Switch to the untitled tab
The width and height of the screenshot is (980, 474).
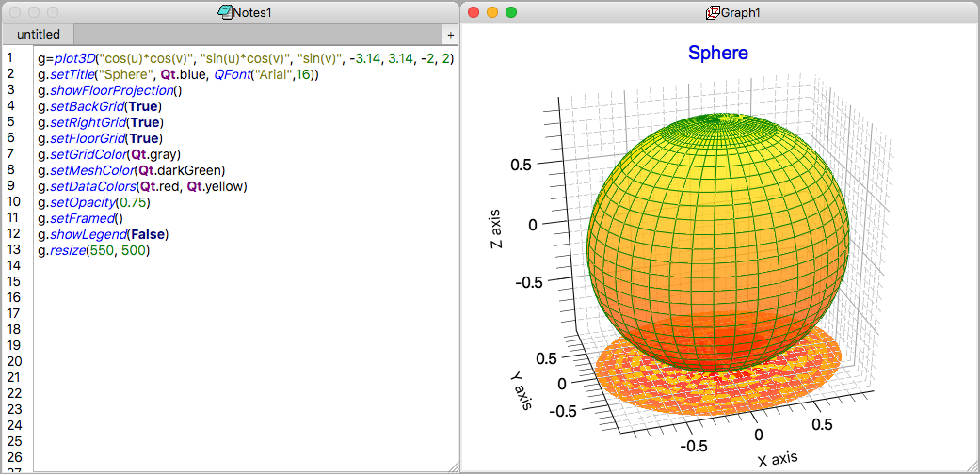click(38, 34)
